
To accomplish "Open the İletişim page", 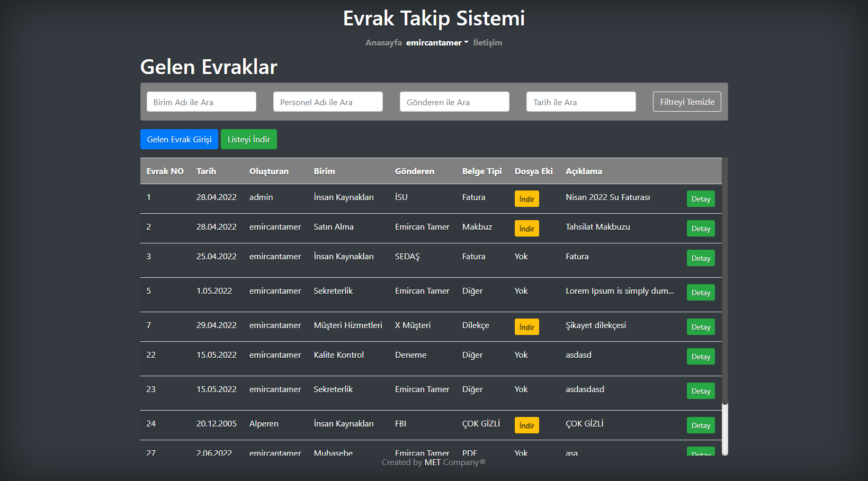I will pos(487,42).
